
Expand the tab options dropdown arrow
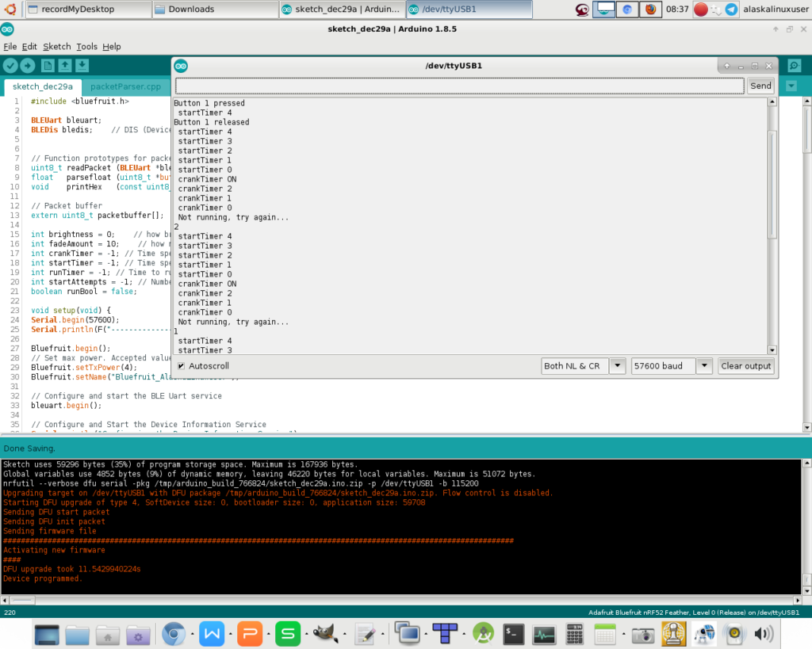(x=791, y=86)
